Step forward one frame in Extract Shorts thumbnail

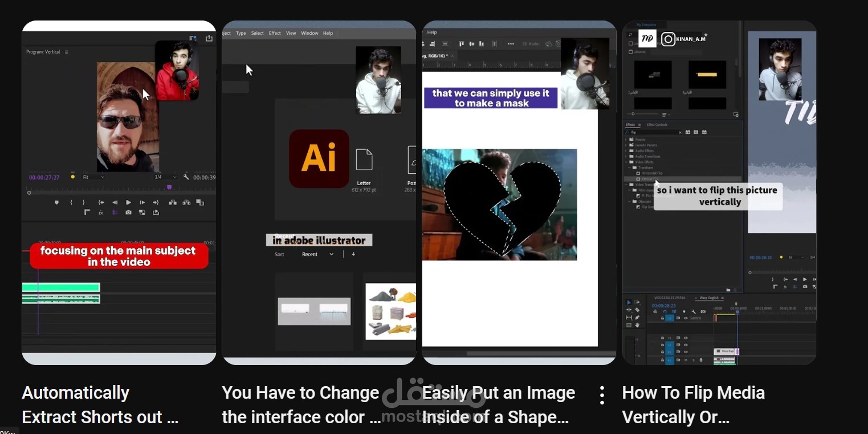tap(142, 203)
